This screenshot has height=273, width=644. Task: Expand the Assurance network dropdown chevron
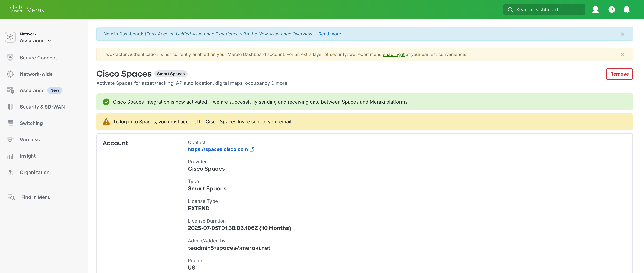(x=49, y=41)
